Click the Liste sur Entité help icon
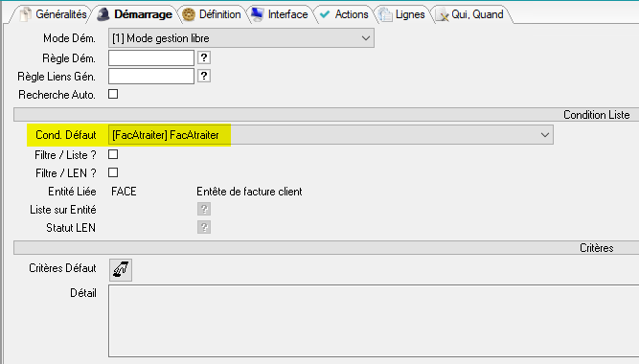 coord(204,209)
